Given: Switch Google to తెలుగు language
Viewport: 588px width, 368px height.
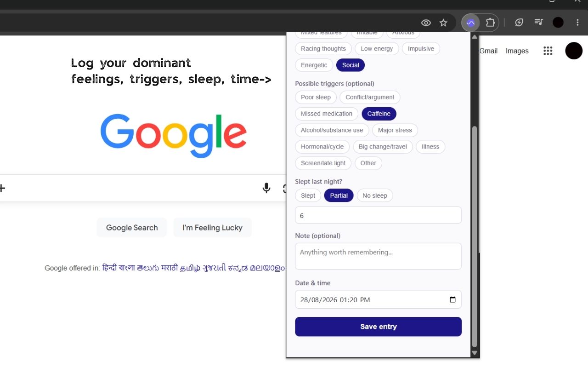Looking at the screenshot, I should pos(148,268).
